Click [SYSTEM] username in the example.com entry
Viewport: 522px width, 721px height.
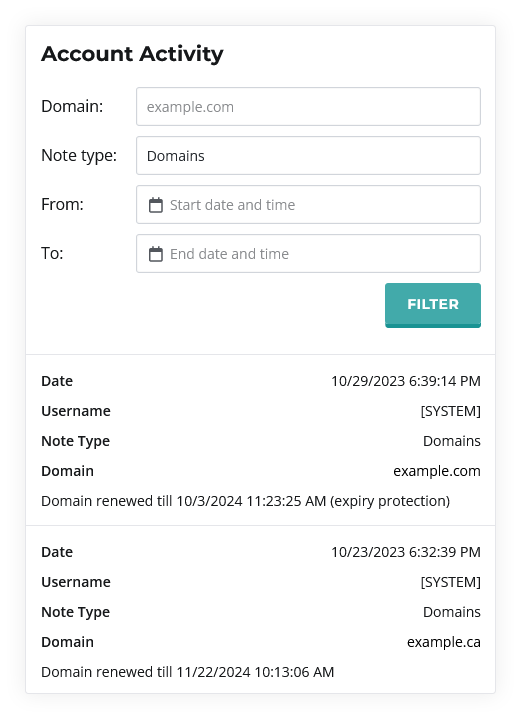pyautogui.click(x=450, y=411)
